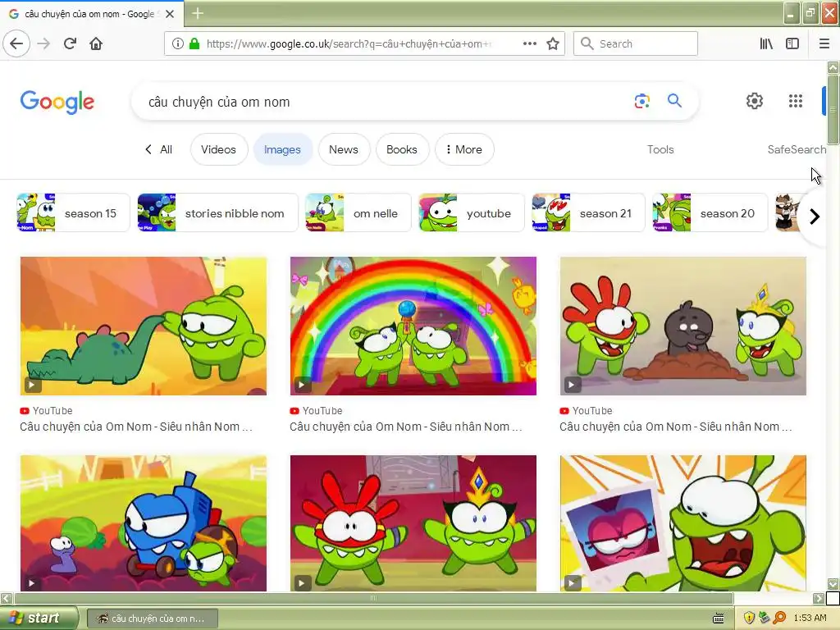This screenshot has height=630, width=840.
Task: Open the YouTube source under rainbow image
Action: tap(316, 410)
